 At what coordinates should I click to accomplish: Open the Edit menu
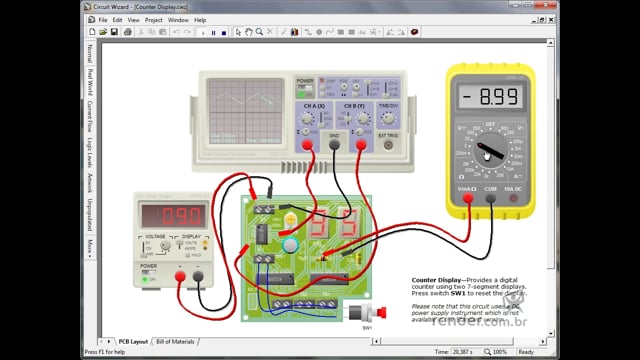pyautogui.click(x=118, y=20)
